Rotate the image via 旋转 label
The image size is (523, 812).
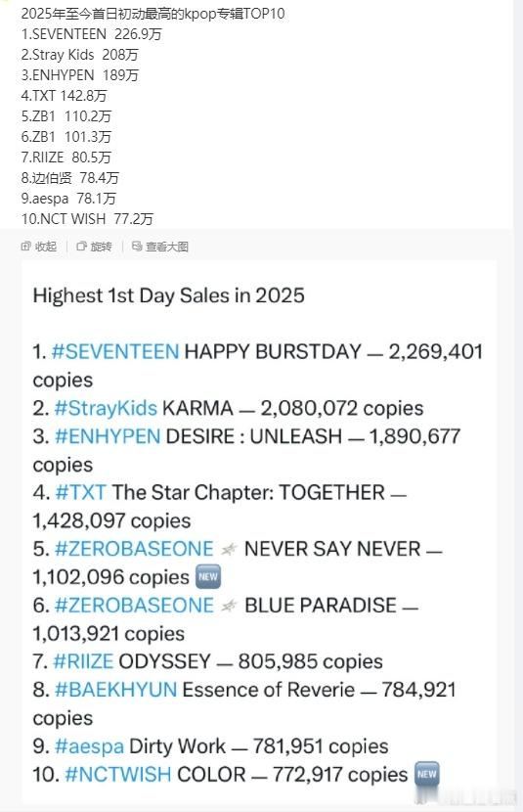tap(101, 247)
